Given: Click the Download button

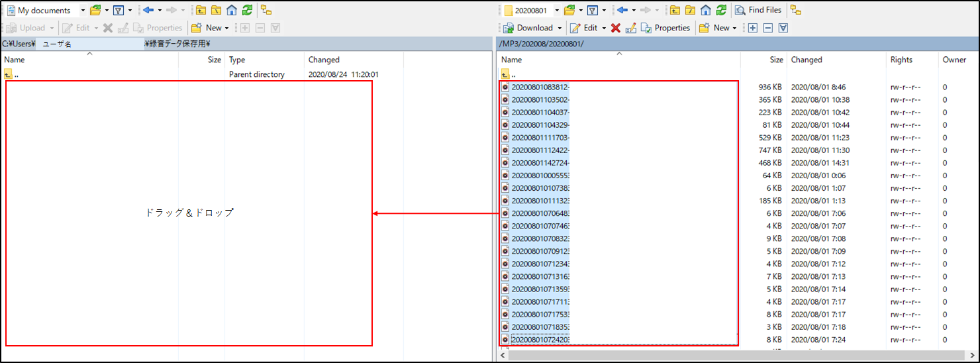Looking at the screenshot, I should coord(528,28).
